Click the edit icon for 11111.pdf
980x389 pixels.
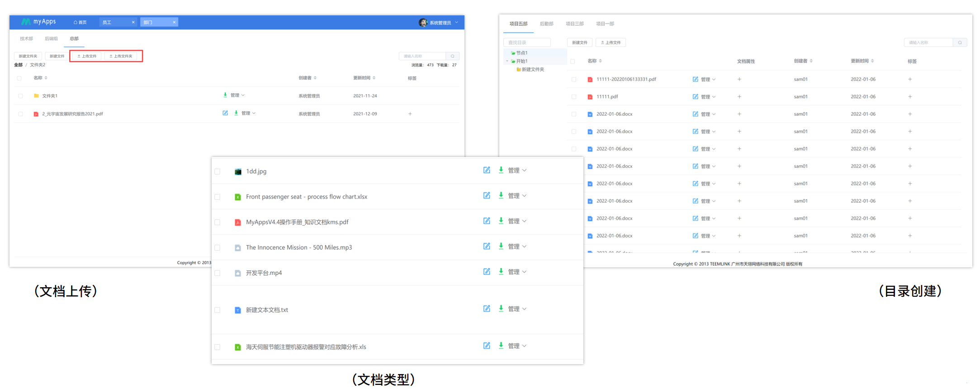[696, 96]
